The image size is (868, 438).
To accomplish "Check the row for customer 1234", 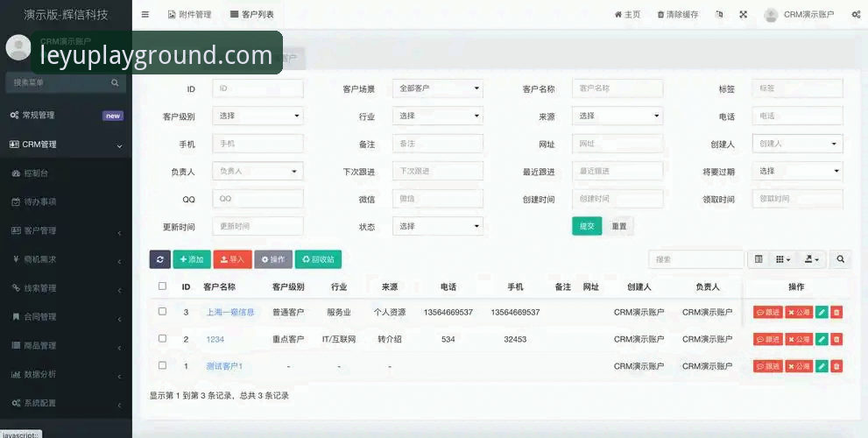I will 162,338.
